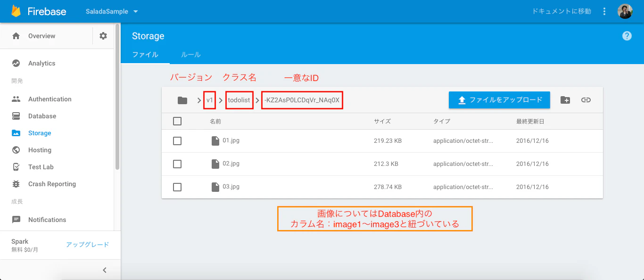Viewport: 644px width, 280px height.
Task: Check the checkbox for 03.jpg
Action: pyautogui.click(x=177, y=187)
